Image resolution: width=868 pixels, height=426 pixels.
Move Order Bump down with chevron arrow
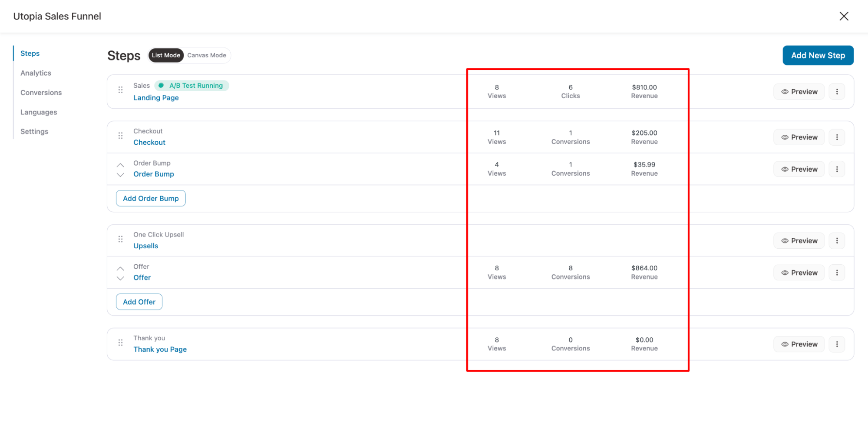tap(120, 175)
